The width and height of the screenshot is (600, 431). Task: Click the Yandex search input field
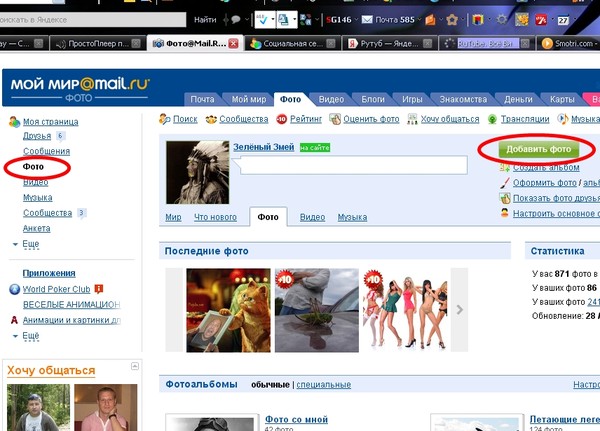coord(93,20)
